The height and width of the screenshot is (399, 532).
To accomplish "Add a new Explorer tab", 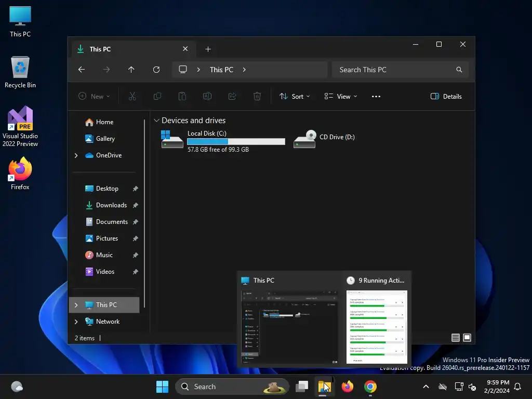I will [208, 49].
